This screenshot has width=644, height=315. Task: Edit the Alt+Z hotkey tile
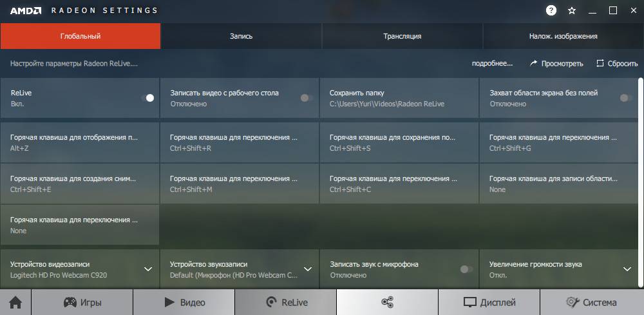coord(79,142)
